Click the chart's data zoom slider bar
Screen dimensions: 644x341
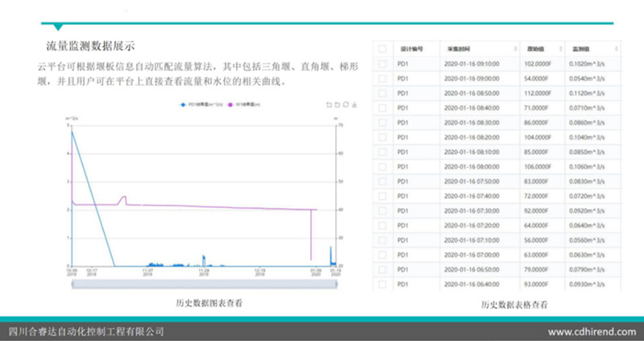205,281
